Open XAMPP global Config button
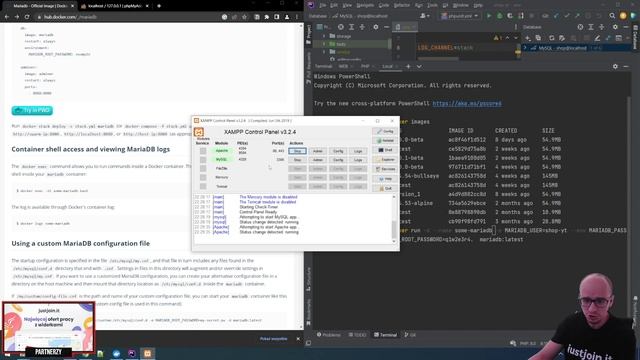Screen dimensions: 640x360 (385, 131)
